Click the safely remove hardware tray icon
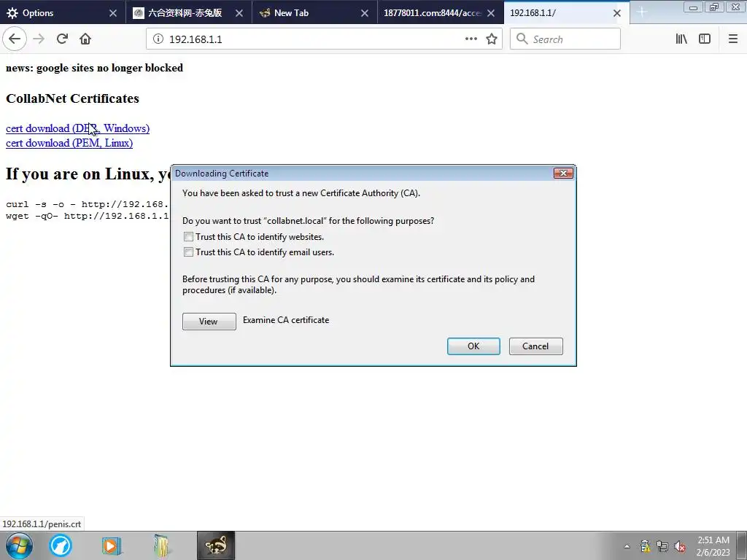Image resolution: width=747 pixels, height=560 pixels. [x=645, y=546]
